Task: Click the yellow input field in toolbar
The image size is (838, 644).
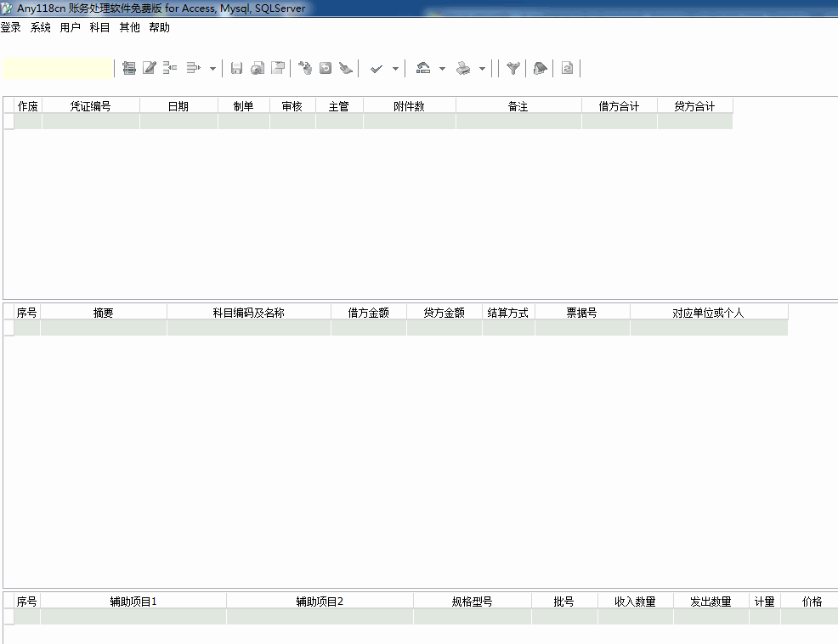Action: coord(58,69)
